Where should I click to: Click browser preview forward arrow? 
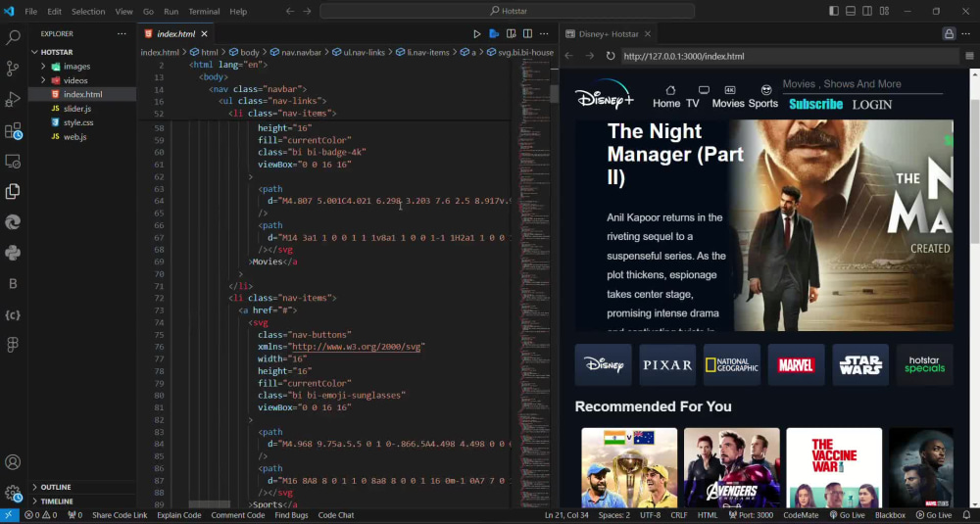589,56
